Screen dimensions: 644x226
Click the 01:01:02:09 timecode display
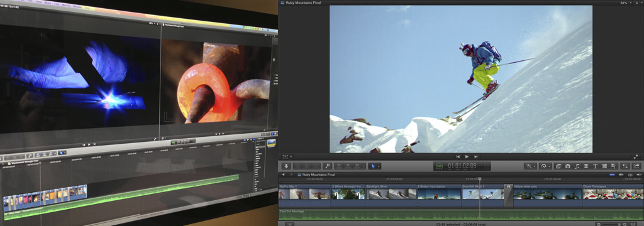pyautogui.click(x=462, y=166)
